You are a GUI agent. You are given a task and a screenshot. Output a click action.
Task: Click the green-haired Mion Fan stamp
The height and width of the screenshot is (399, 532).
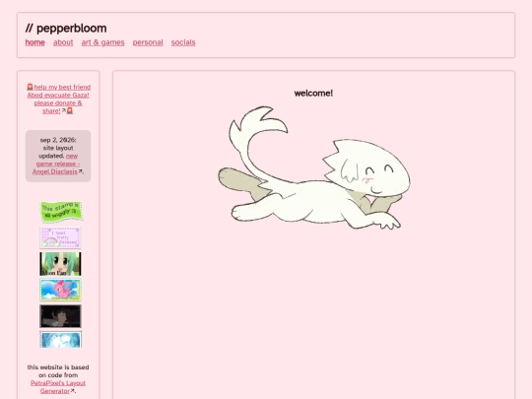pos(60,264)
